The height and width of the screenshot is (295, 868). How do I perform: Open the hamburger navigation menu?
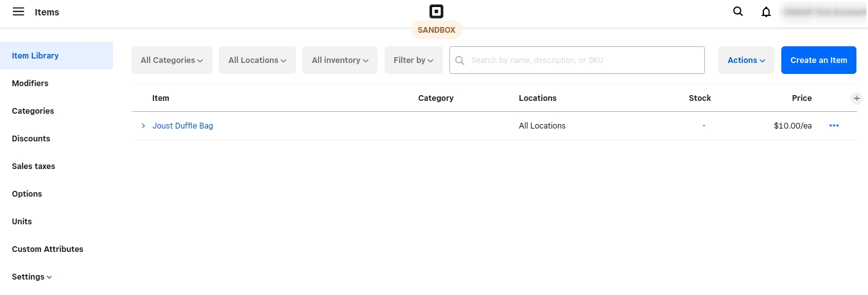pyautogui.click(x=18, y=12)
